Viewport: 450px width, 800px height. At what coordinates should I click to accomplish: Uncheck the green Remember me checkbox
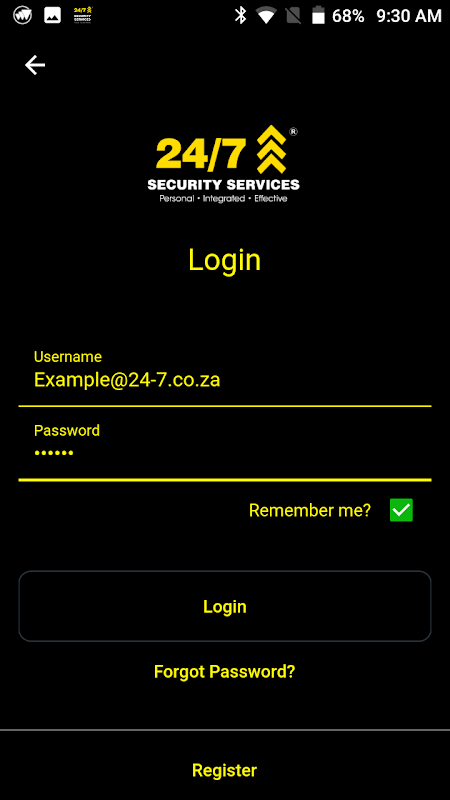[401, 510]
